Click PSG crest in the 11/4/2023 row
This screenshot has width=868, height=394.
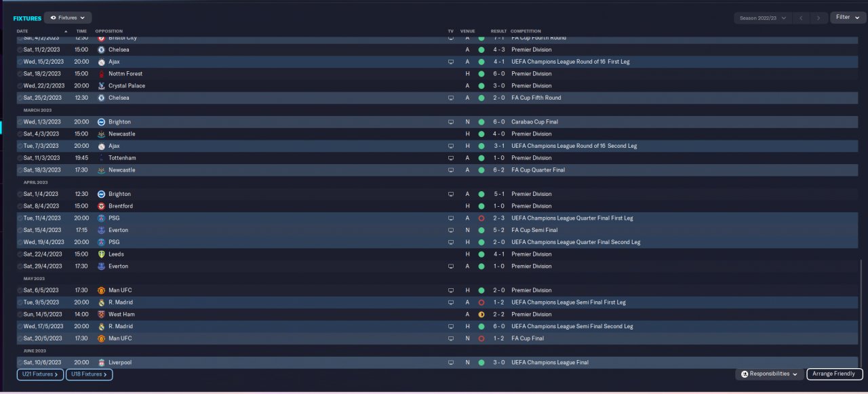[x=101, y=218]
